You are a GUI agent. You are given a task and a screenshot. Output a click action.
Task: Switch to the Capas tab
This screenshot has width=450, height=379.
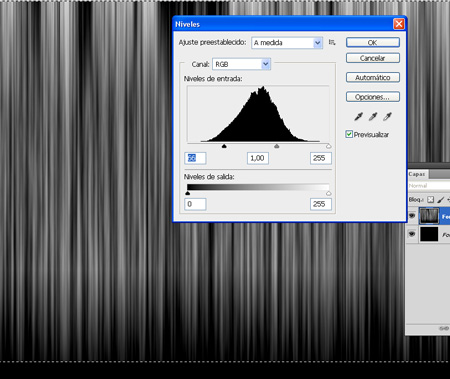click(x=417, y=174)
